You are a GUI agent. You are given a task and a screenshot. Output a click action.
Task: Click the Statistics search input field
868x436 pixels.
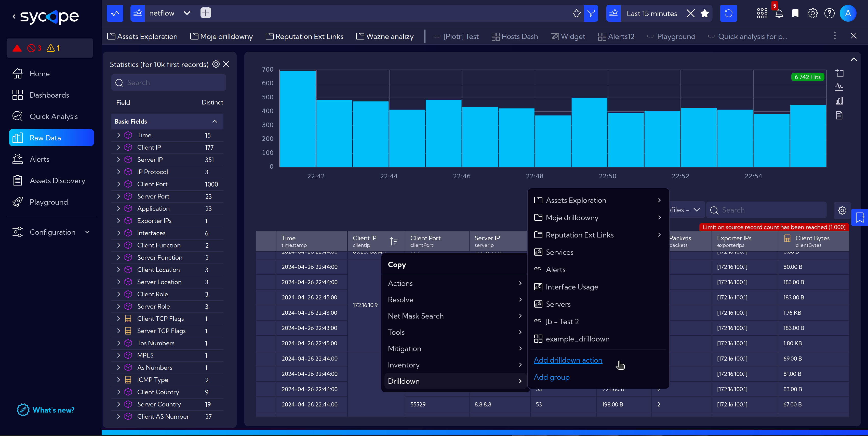click(168, 82)
